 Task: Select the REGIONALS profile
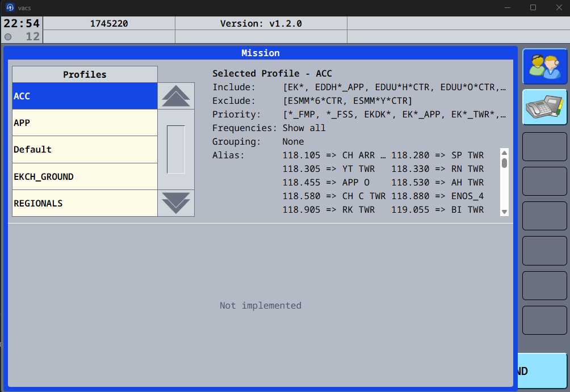tap(85, 203)
